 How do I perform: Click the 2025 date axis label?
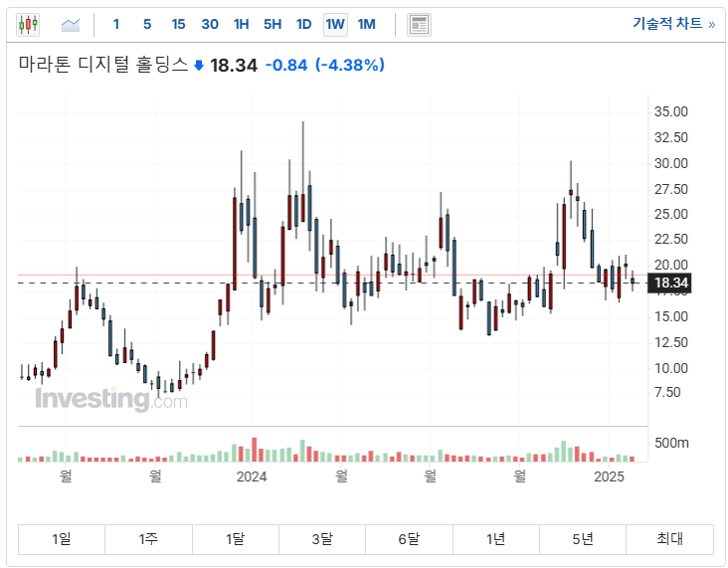tap(609, 476)
